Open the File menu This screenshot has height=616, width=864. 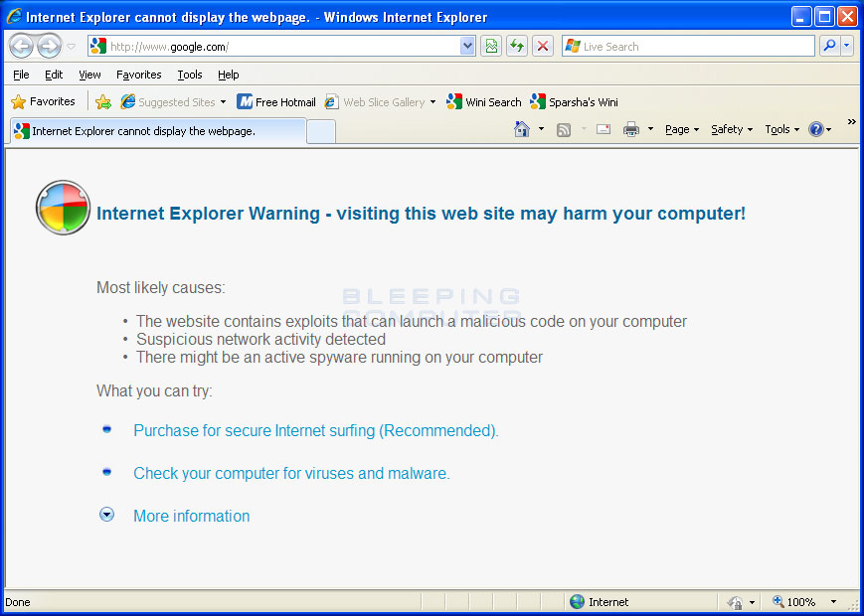click(21, 75)
